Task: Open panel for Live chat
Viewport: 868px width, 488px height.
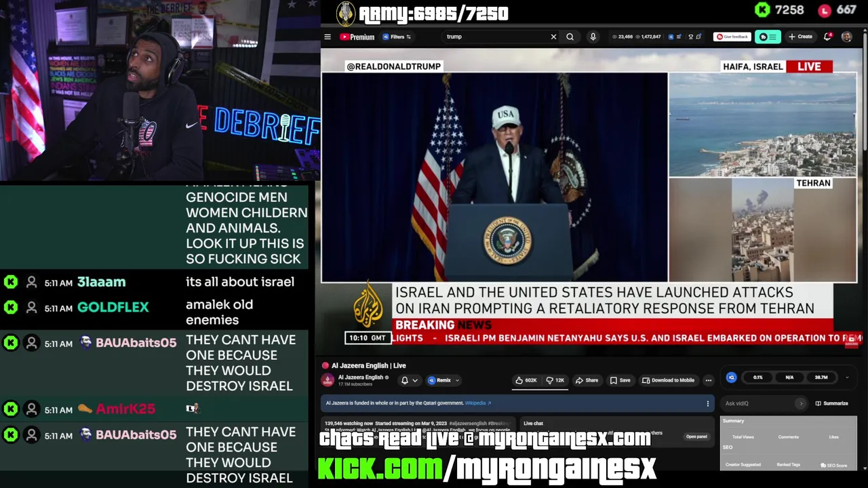Action: tap(696, 436)
